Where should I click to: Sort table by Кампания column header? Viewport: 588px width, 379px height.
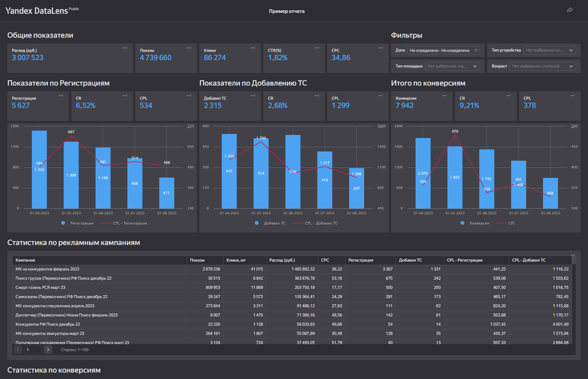tap(25, 260)
